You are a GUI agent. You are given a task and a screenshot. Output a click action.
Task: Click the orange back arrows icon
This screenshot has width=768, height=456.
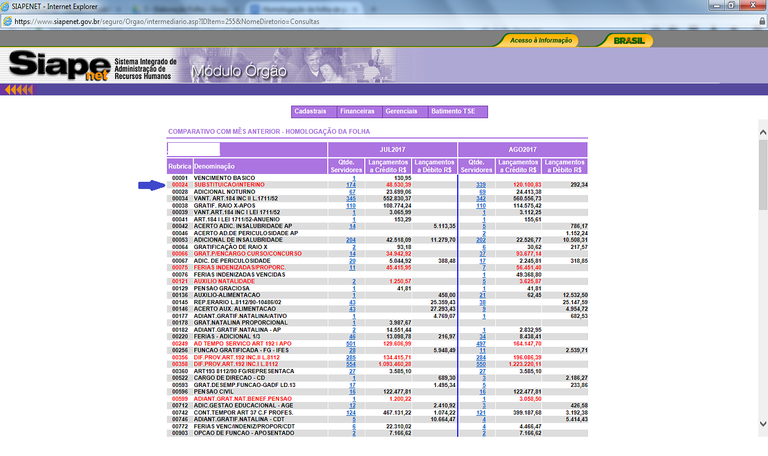(19, 90)
